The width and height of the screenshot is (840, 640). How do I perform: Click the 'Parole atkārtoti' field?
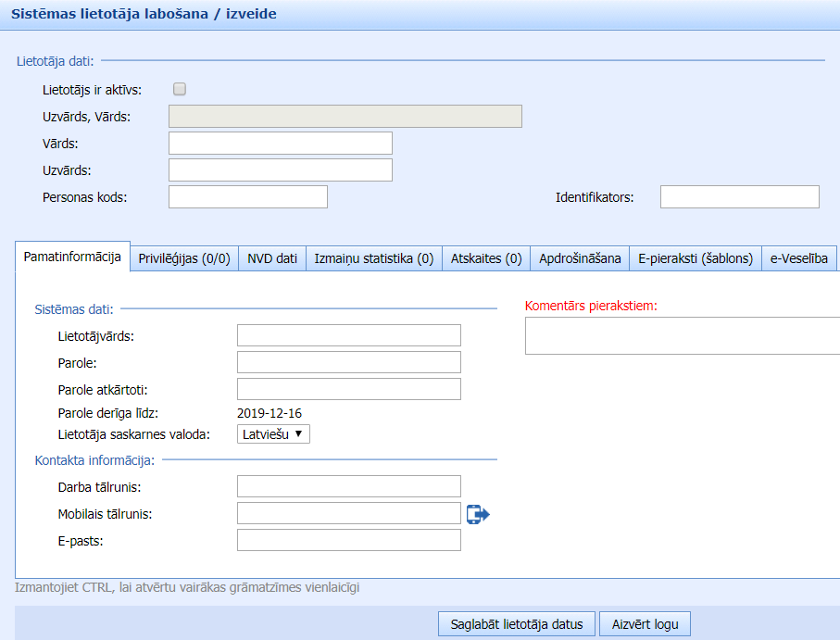pyautogui.click(x=348, y=389)
